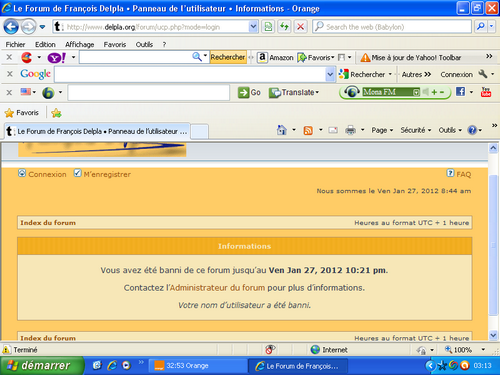Mute the Mona FM radio speaker
500x375 pixels.
pos(425,92)
